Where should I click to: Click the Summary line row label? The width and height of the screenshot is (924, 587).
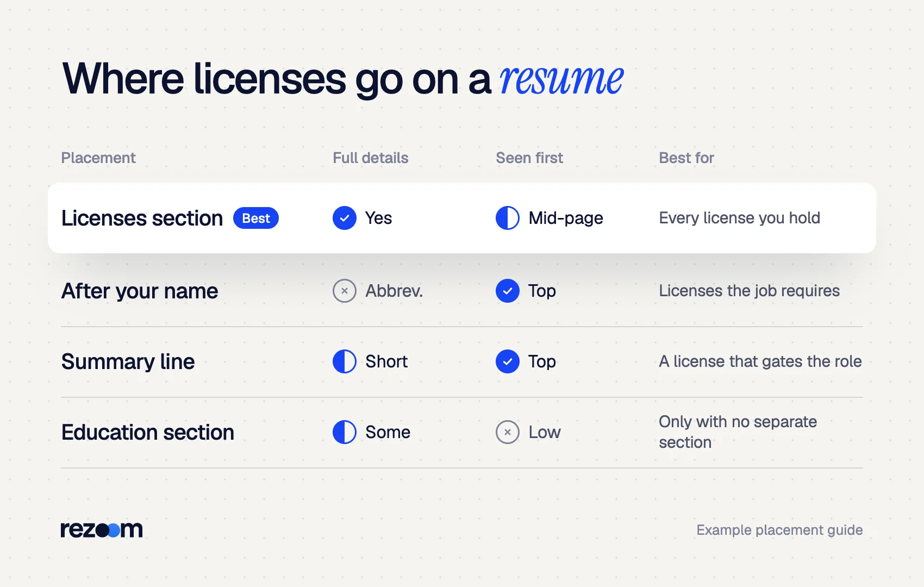(128, 361)
